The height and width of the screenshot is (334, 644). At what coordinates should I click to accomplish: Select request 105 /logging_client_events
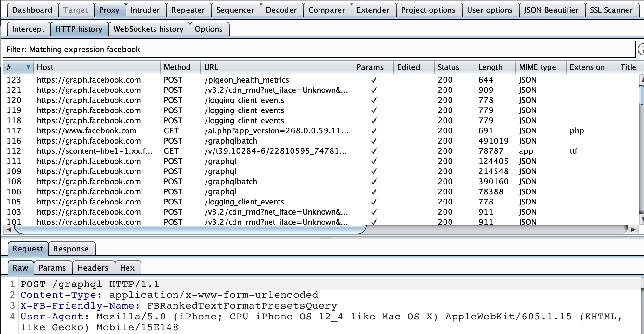tap(320, 202)
